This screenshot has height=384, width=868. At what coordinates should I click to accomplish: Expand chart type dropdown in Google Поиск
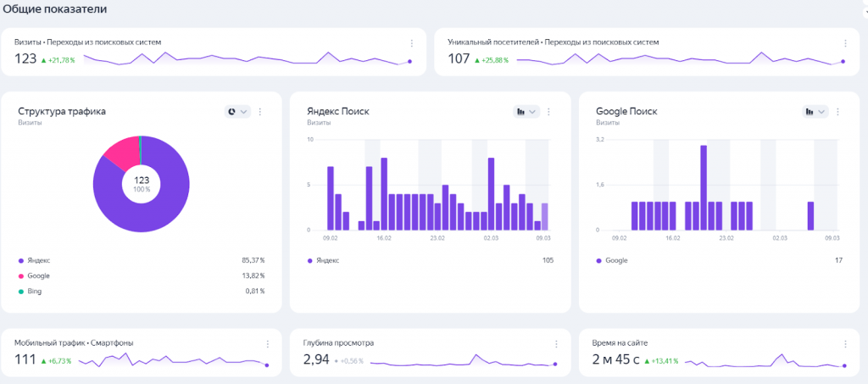point(815,112)
